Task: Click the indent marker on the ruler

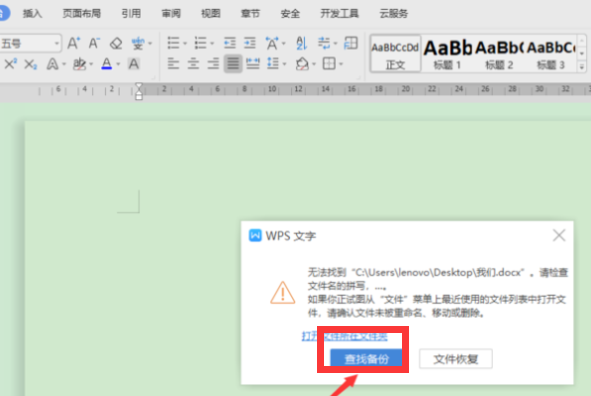Action: pos(139,92)
